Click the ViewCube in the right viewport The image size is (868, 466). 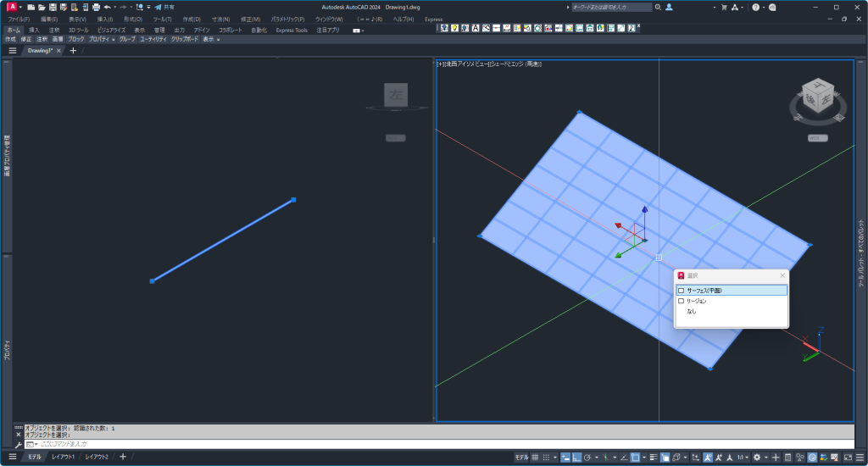(817, 97)
